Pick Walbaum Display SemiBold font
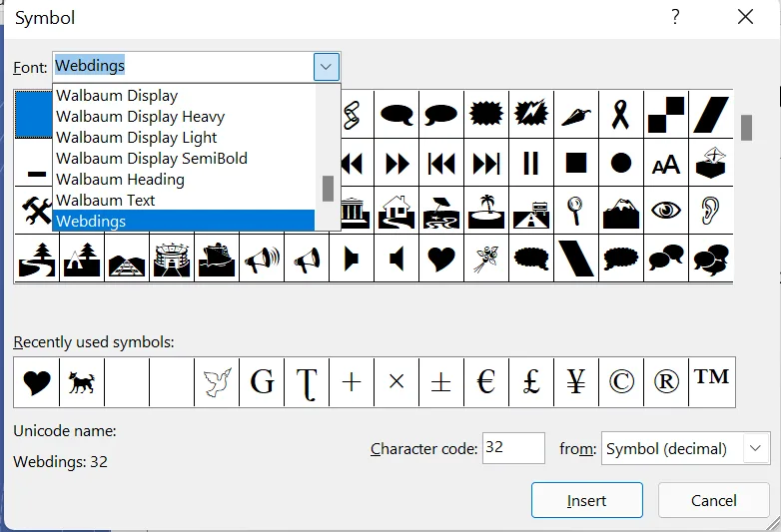 click(184, 158)
